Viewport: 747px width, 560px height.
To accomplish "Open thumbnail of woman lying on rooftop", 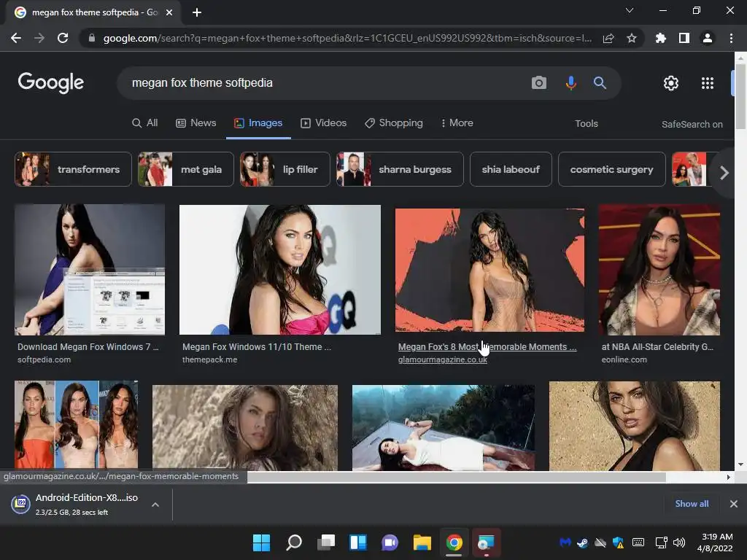I will tap(443, 427).
